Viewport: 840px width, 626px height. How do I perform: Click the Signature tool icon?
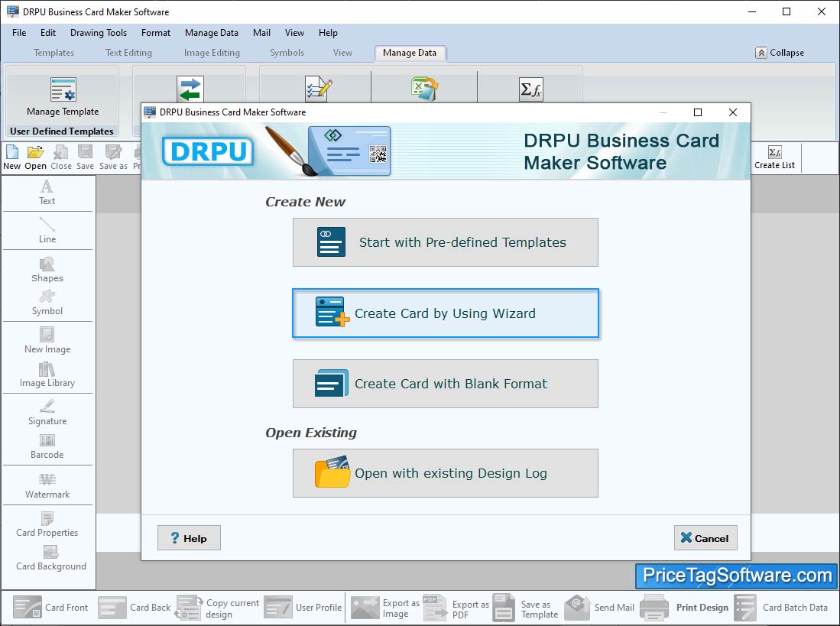point(47,413)
